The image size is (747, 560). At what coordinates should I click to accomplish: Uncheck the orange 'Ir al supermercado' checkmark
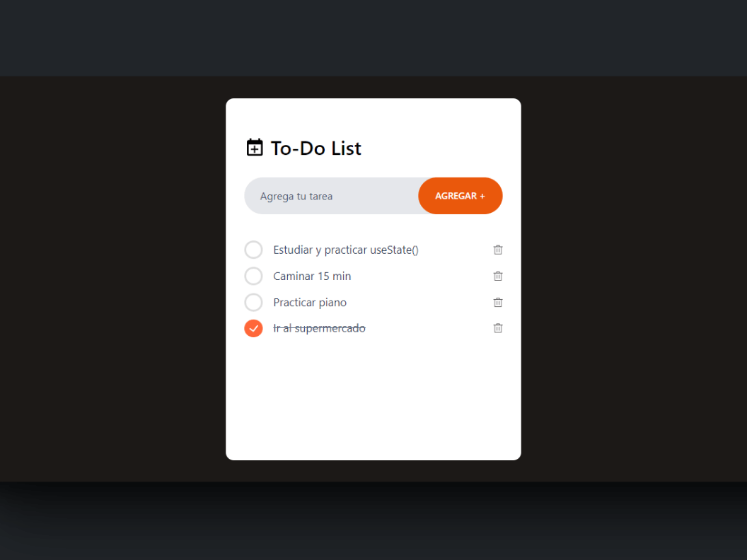pyautogui.click(x=253, y=328)
